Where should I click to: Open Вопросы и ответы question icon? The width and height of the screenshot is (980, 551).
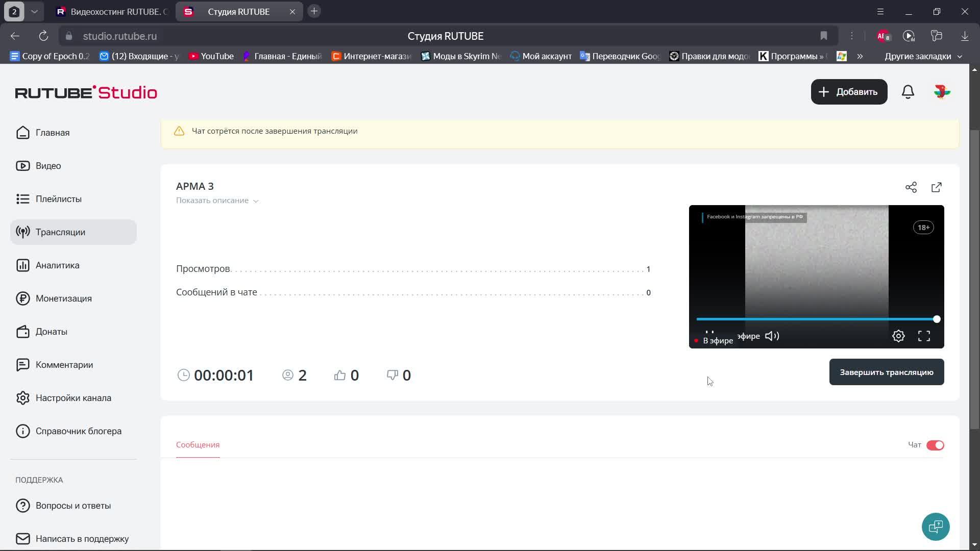point(22,506)
